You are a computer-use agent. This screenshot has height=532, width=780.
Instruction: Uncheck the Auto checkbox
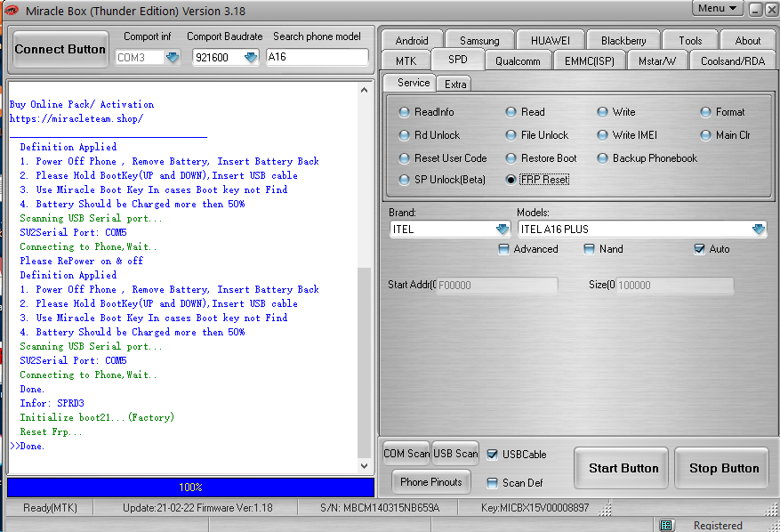[x=699, y=249]
